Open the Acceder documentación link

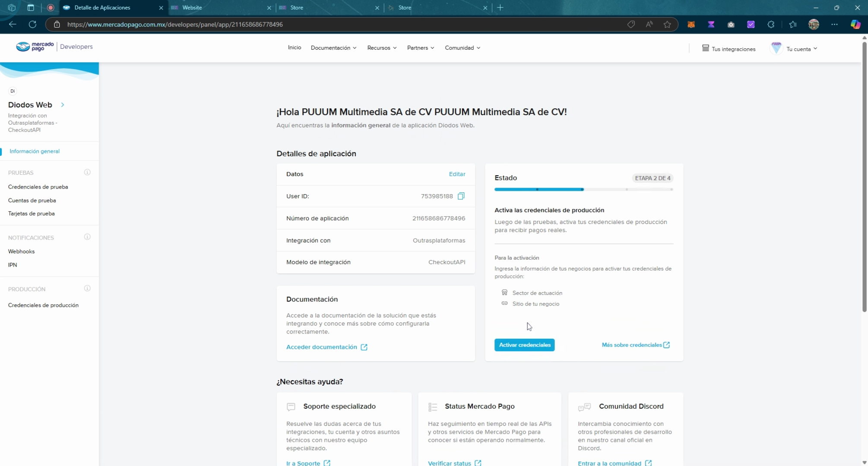[x=327, y=347]
